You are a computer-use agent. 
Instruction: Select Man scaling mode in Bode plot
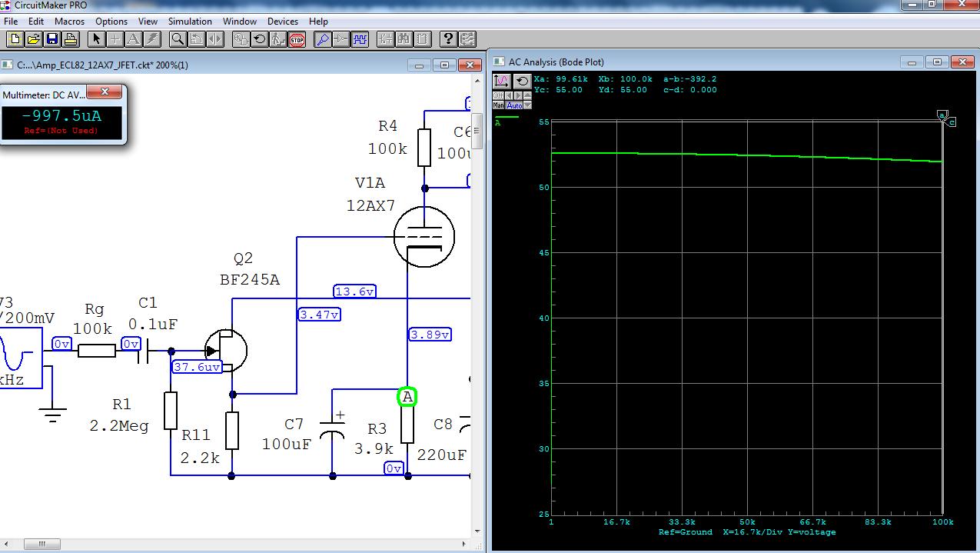click(x=498, y=105)
